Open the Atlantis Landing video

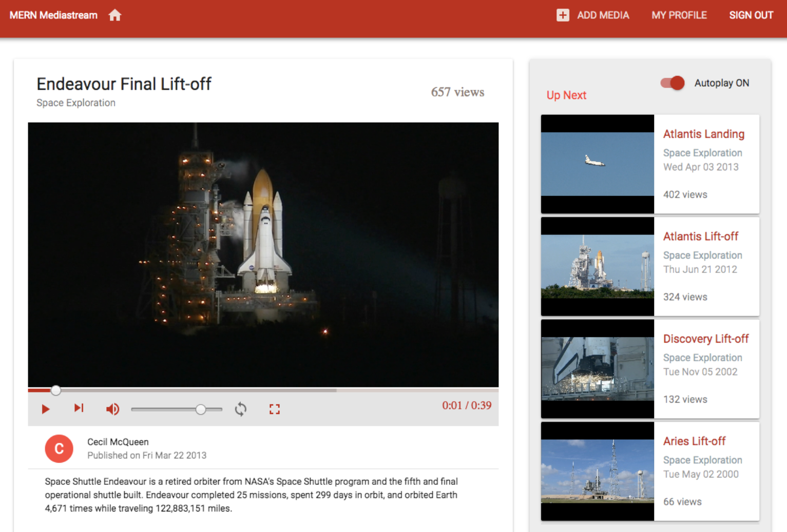coord(704,134)
